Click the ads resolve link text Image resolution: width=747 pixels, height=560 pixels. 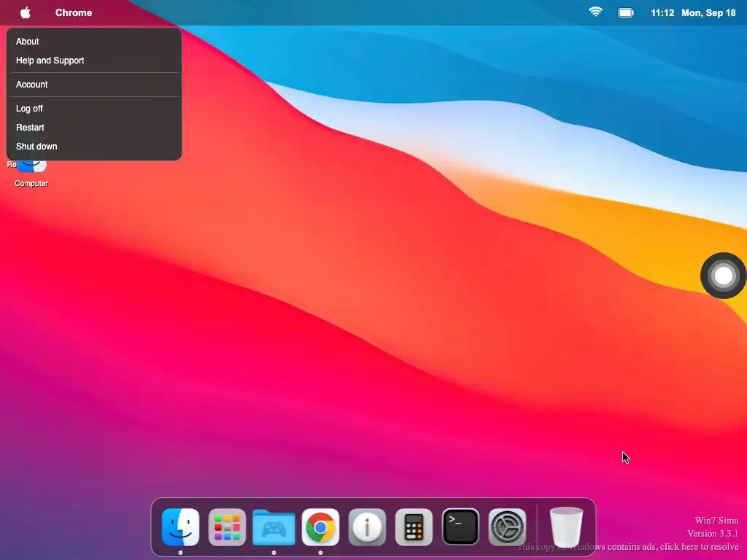pos(628,547)
